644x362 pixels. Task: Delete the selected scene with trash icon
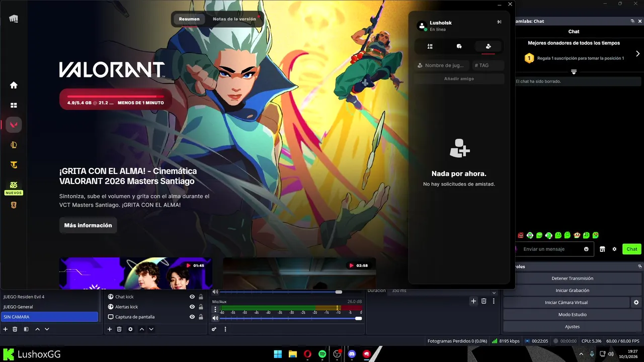[15, 329]
